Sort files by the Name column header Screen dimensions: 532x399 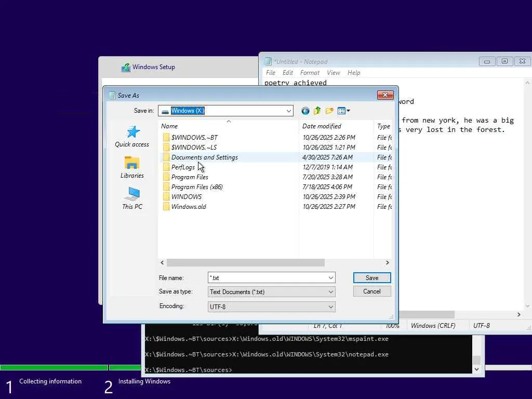pos(229,126)
